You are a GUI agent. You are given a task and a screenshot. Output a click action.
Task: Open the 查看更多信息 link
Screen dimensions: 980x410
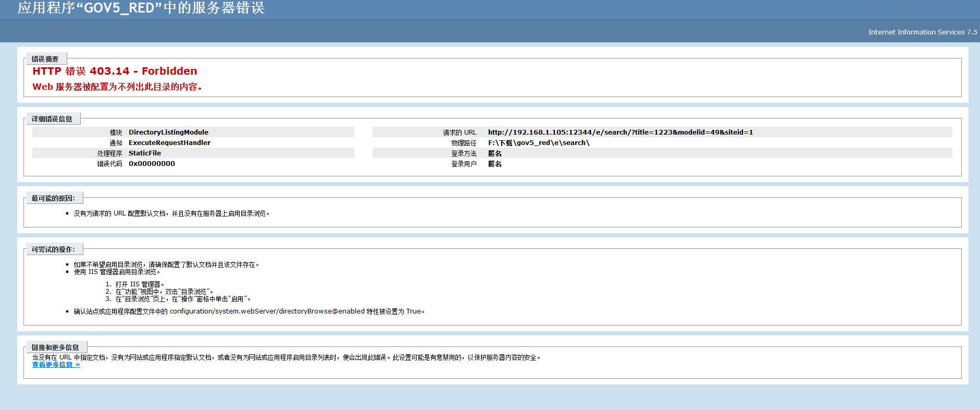tap(56, 365)
